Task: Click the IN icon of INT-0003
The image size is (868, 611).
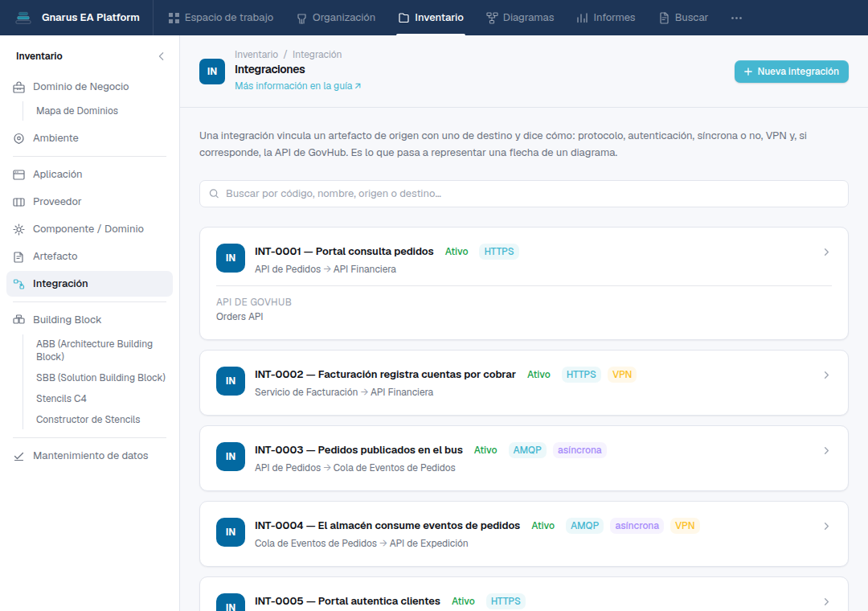Action: 231,457
